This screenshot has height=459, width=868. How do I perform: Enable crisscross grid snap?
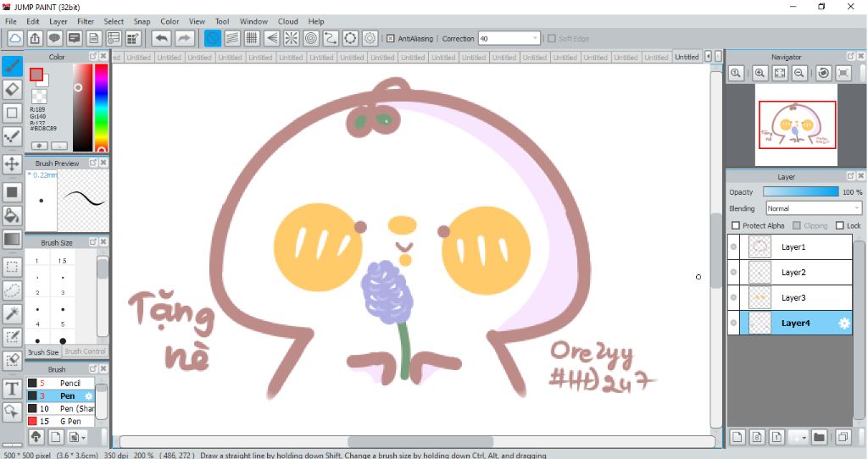pos(252,38)
